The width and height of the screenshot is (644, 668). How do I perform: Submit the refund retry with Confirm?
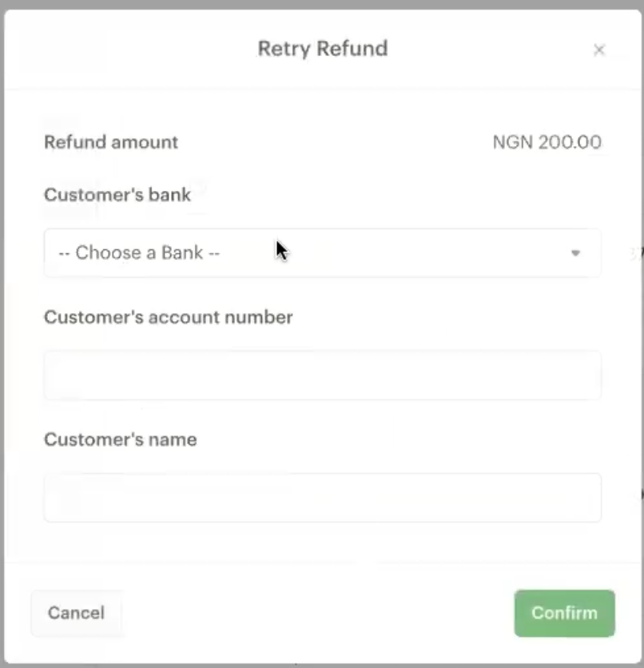[564, 613]
